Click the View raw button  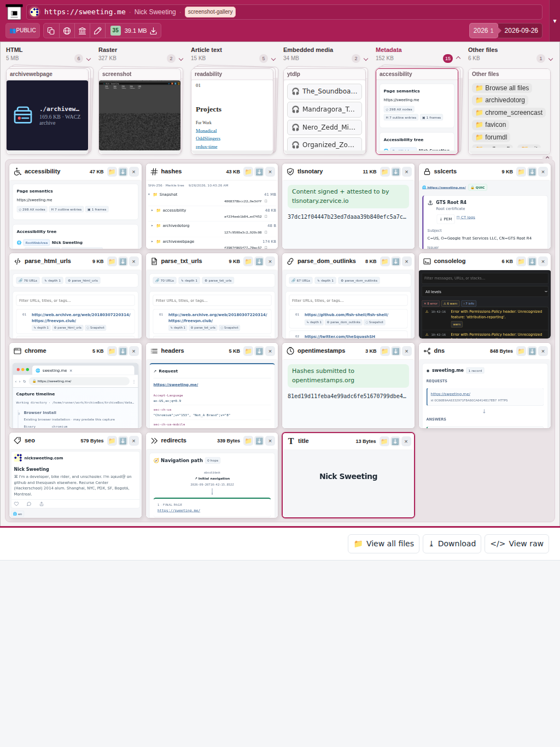click(517, 544)
